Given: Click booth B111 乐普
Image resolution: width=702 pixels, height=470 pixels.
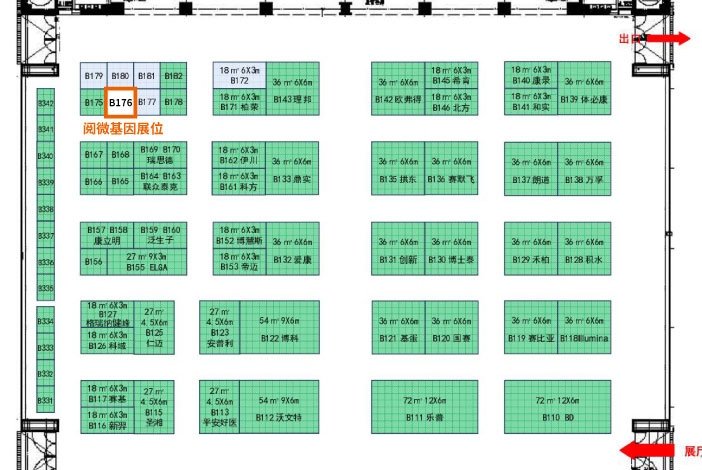Looking at the screenshot, I should coord(424,406).
